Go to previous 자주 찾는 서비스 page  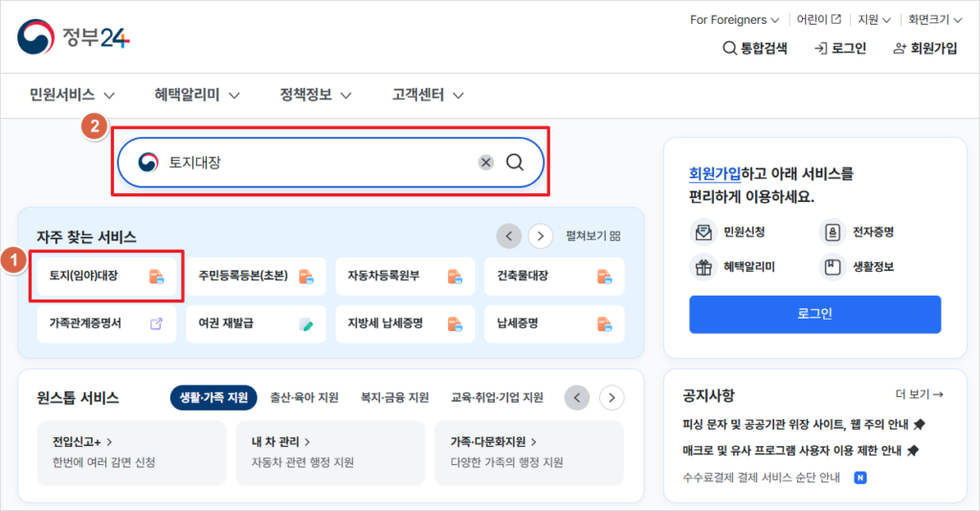(509, 236)
